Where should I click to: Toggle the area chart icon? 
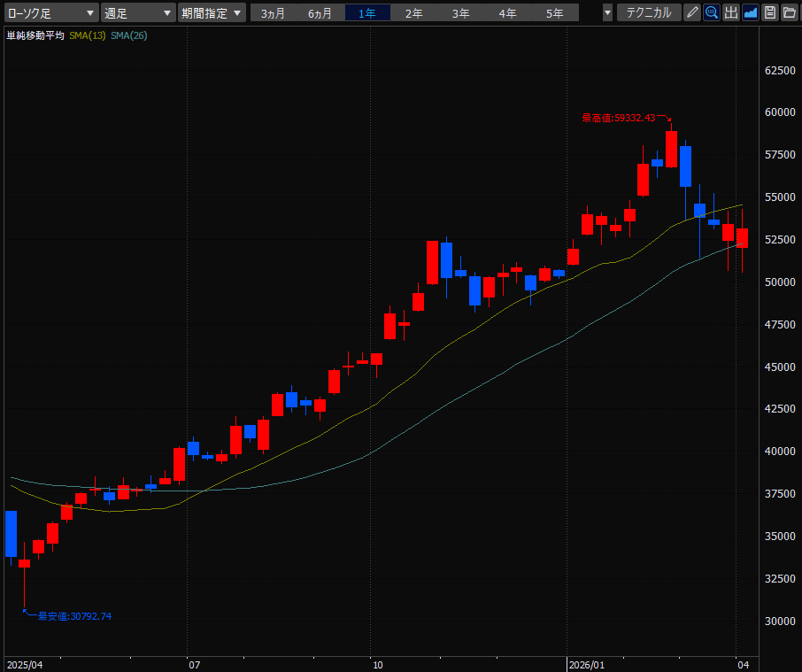tap(751, 12)
